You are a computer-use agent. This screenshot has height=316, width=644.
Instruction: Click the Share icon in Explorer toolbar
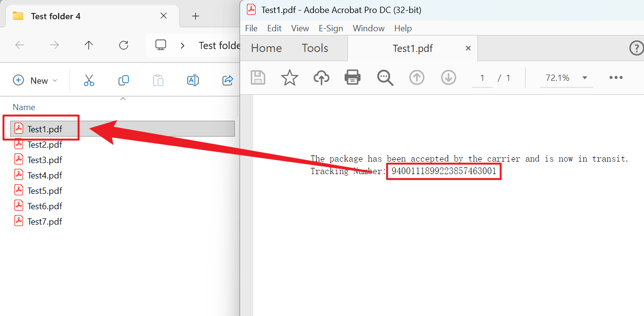[x=228, y=80]
